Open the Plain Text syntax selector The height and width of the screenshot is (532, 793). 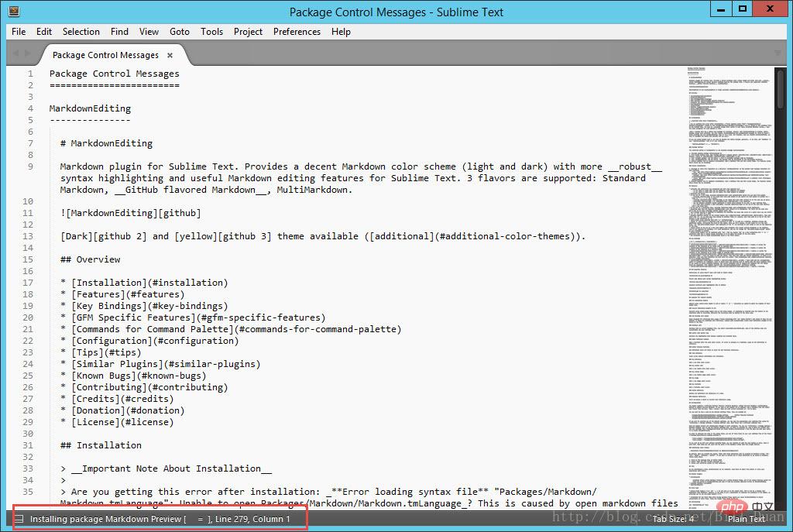point(747,519)
